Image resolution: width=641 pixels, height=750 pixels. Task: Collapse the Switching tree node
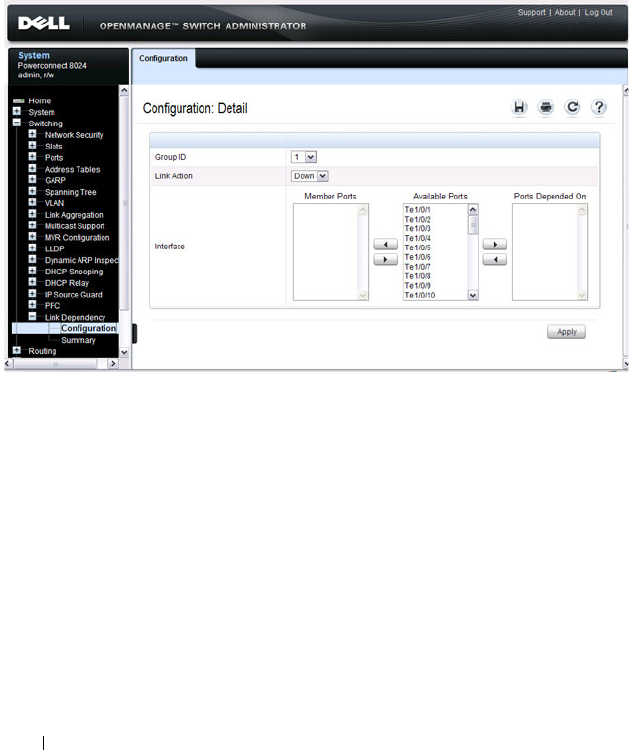click(x=17, y=123)
